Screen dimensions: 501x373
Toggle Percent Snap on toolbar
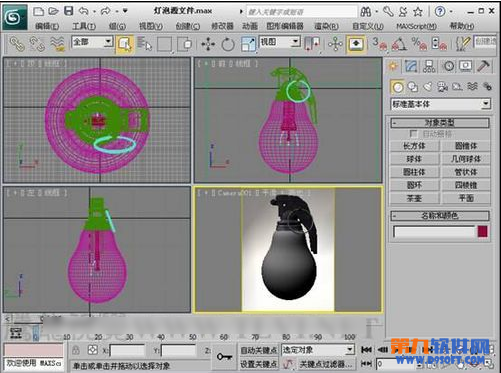419,44
